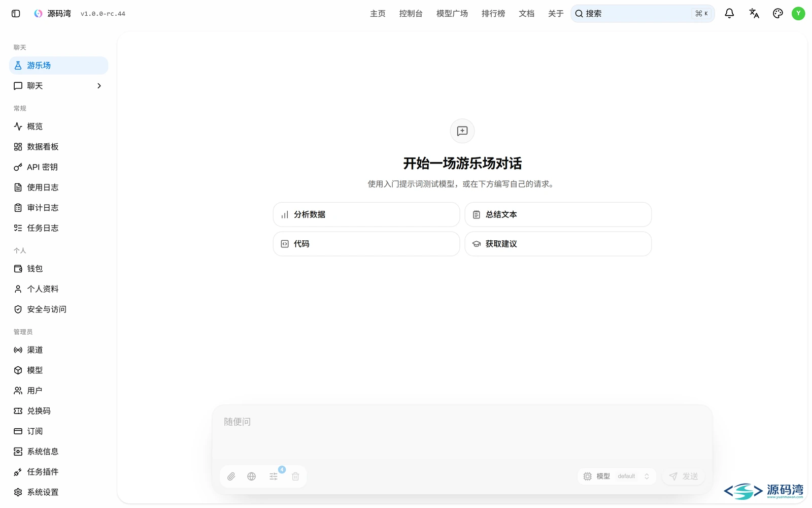Open 渠道 in the admin sidebar
Viewport: 812px width, 508px height.
coord(59,350)
